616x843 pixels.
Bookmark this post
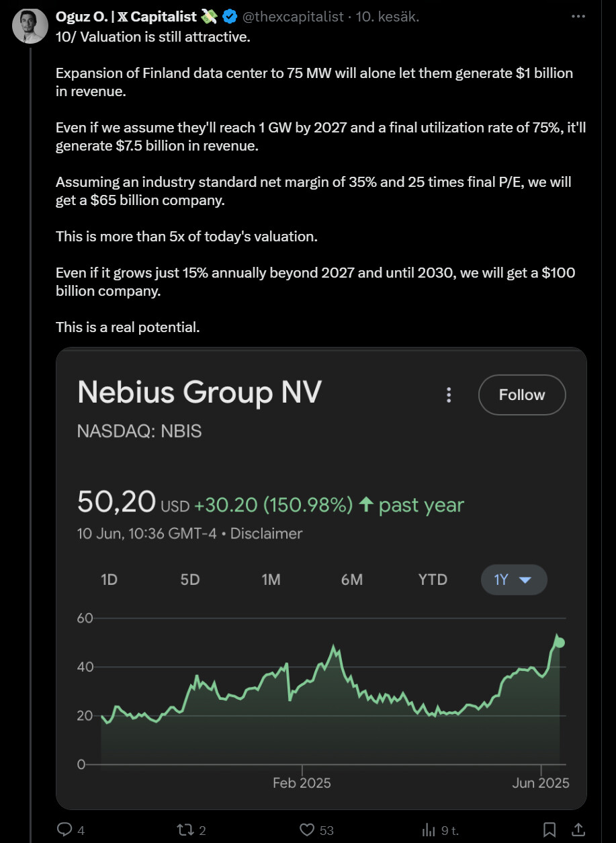coord(549,830)
